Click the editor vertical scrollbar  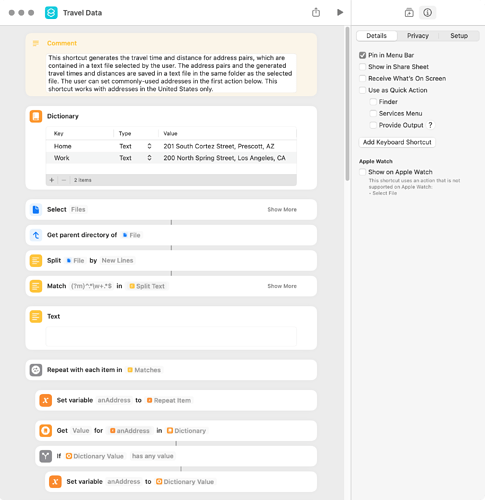click(x=347, y=104)
